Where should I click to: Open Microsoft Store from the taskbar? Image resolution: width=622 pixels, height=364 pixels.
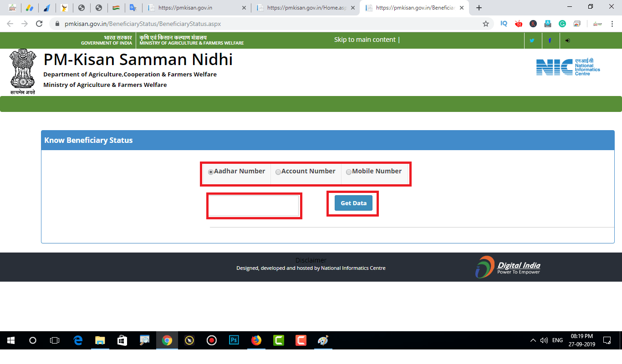tap(122, 340)
